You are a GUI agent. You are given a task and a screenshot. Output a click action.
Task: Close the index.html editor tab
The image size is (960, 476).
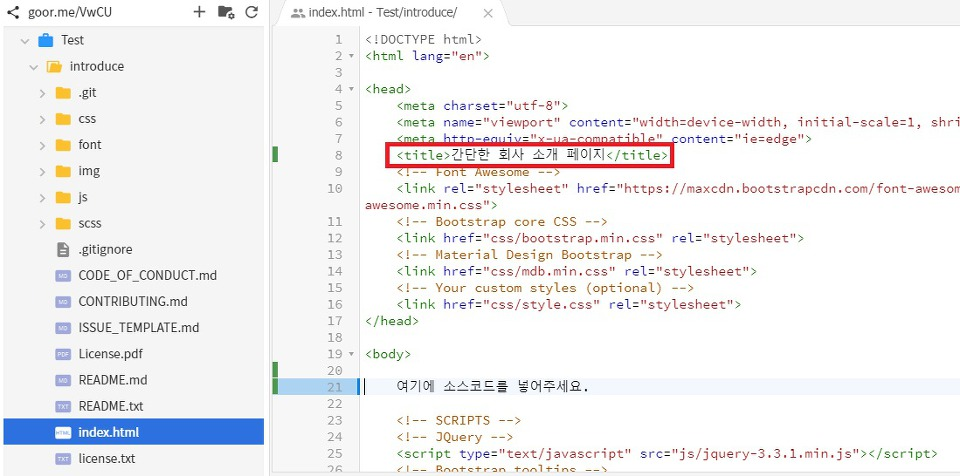(x=488, y=13)
